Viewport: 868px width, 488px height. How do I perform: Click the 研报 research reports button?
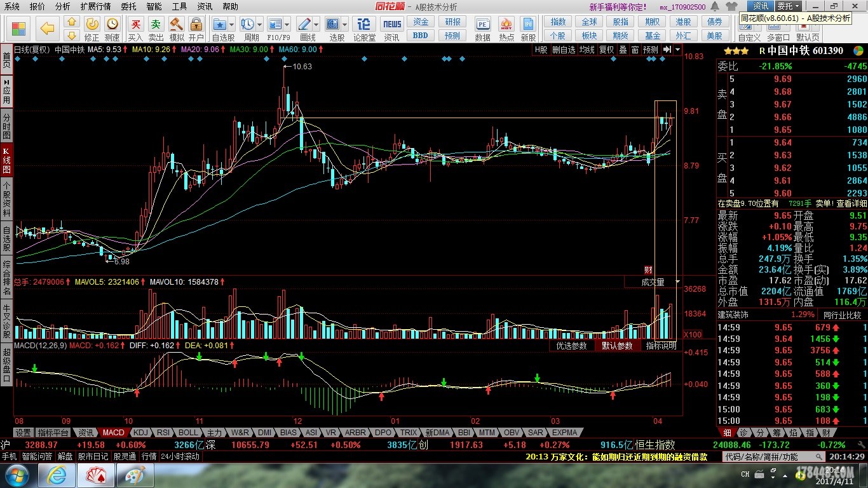coord(452,22)
